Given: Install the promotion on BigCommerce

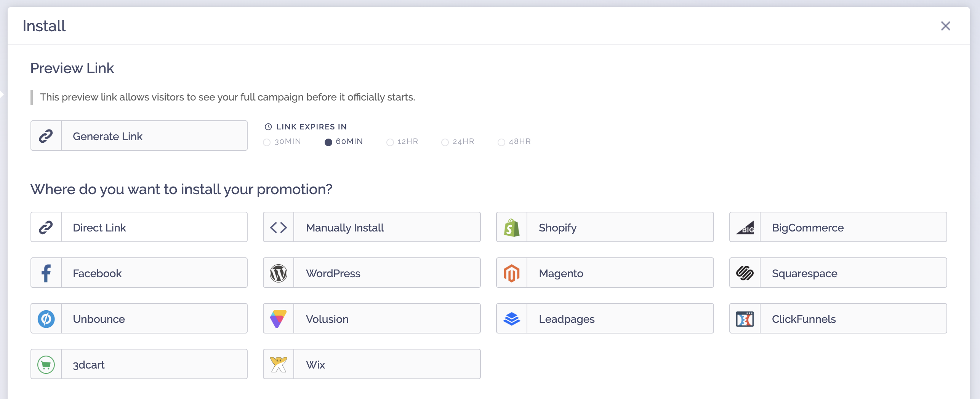Looking at the screenshot, I should [838, 227].
